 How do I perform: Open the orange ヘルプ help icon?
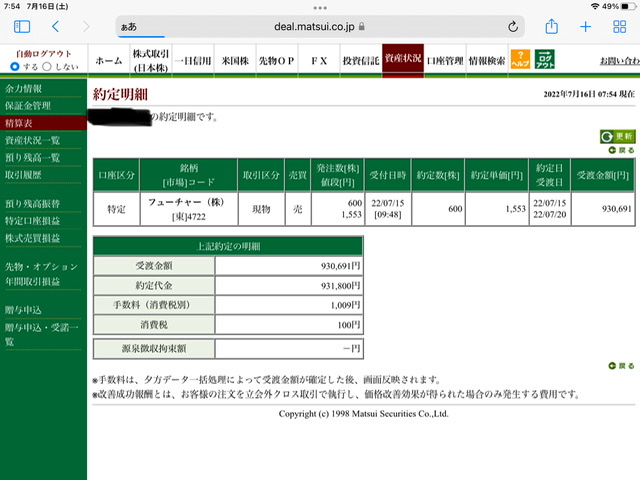pos(520,59)
